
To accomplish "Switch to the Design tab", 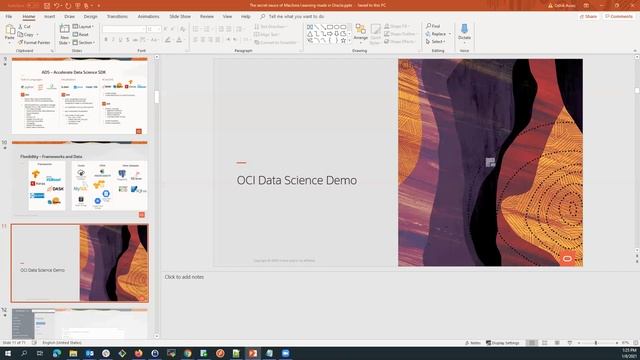I will pos(90,16).
